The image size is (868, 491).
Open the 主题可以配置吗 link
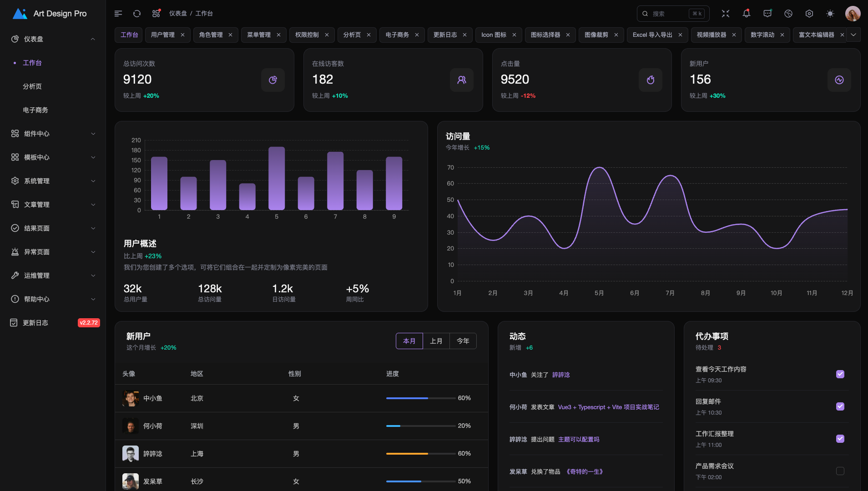coord(578,440)
